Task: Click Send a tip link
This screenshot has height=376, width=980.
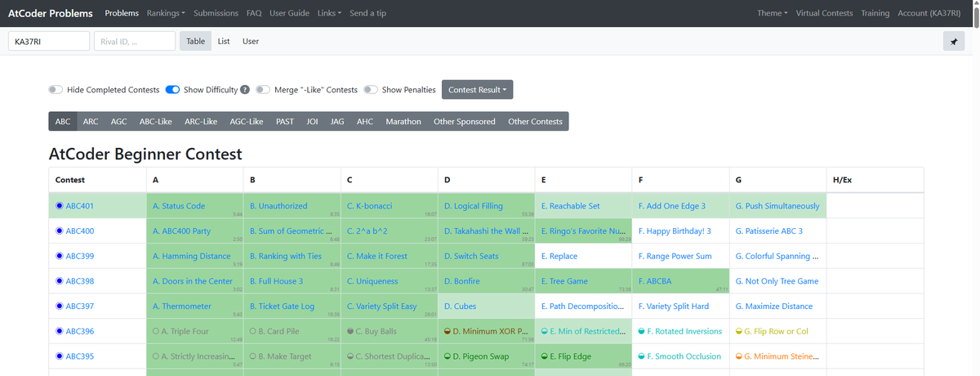Action: point(368,13)
